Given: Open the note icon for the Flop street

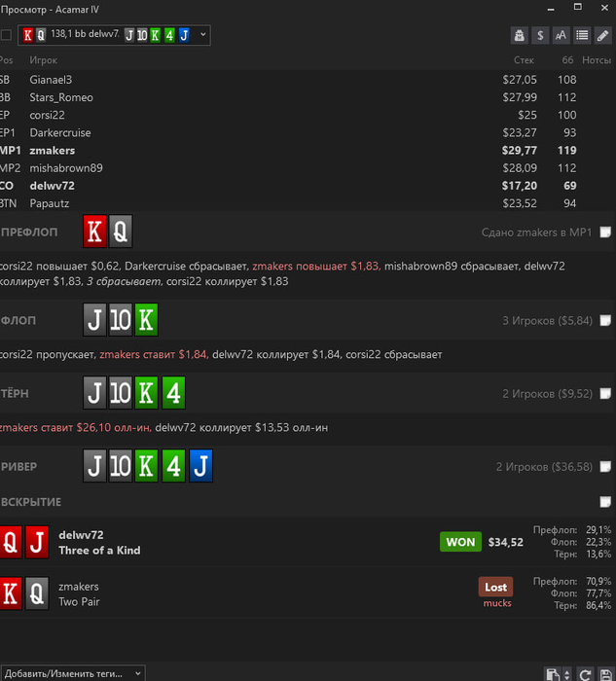Looking at the screenshot, I should [605, 320].
